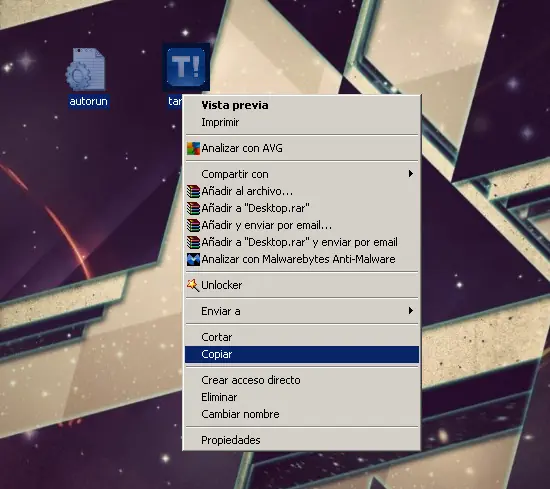The image size is (550, 489).
Task: Choose Imprimir in the context menu
Action: [302, 122]
